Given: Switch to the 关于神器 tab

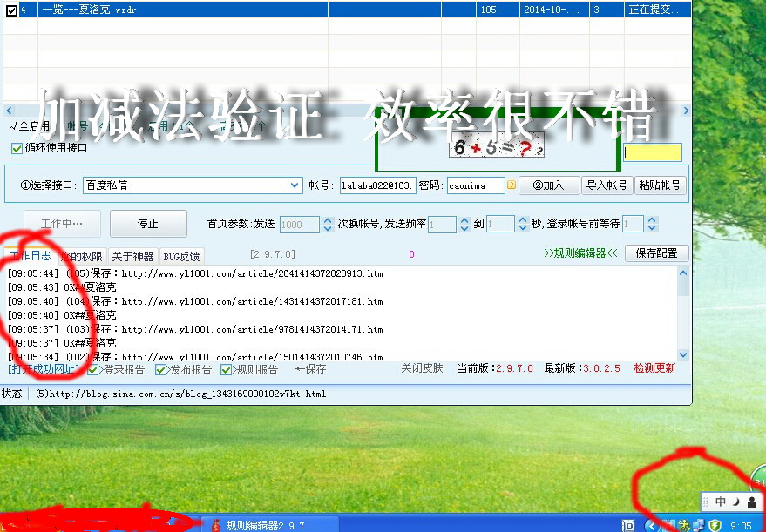Looking at the screenshot, I should (132, 256).
